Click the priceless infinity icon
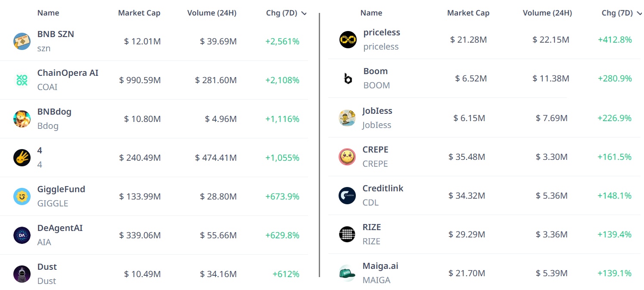This screenshot has width=644, height=290. [x=348, y=40]
